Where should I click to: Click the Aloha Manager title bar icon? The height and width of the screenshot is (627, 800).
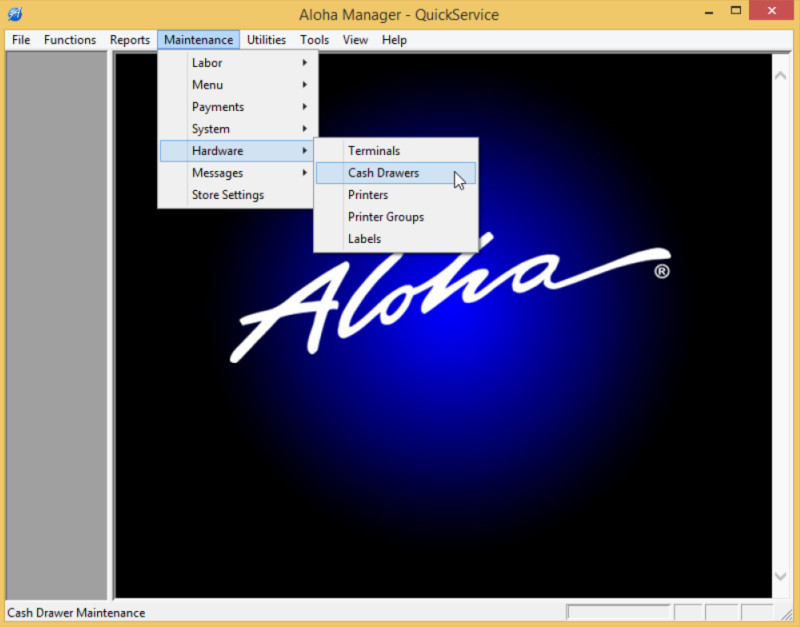coord(15,14)
